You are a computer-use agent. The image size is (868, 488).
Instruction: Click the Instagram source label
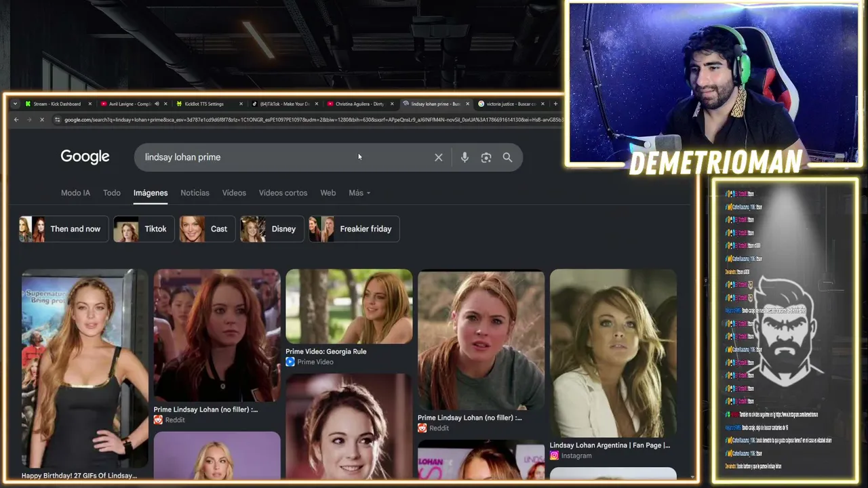coord(576,455)
